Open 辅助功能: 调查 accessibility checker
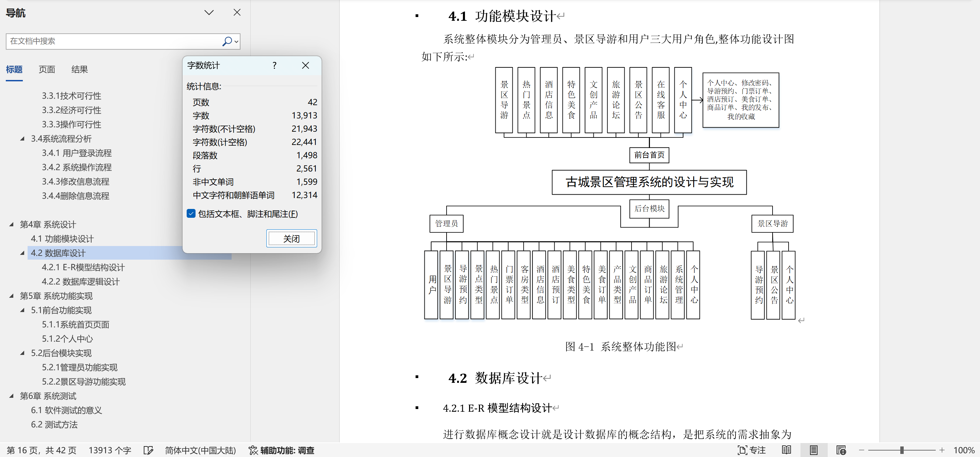This screenshot has width=980, height=457. click(281, 450)
